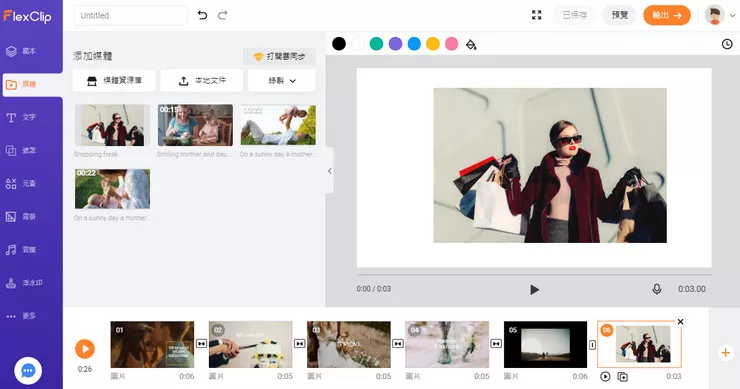Screen dimensions: 740x389
Task: Open the chat support bubble
Action: [x=28, y=371]
